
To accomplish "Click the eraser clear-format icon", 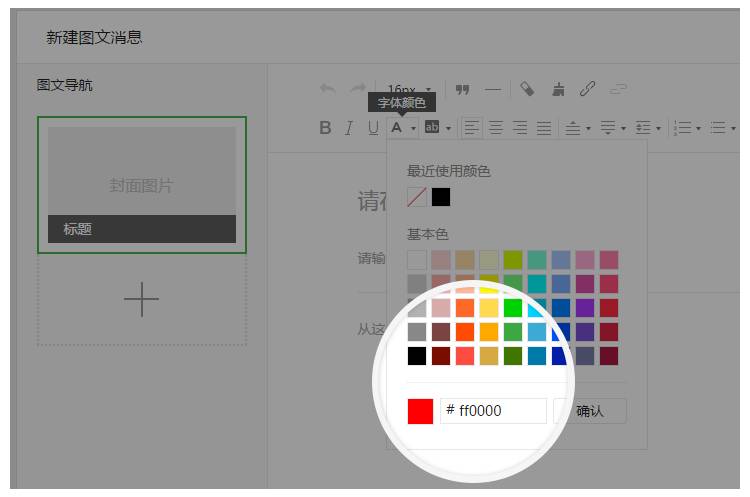I will click(527, 89).
